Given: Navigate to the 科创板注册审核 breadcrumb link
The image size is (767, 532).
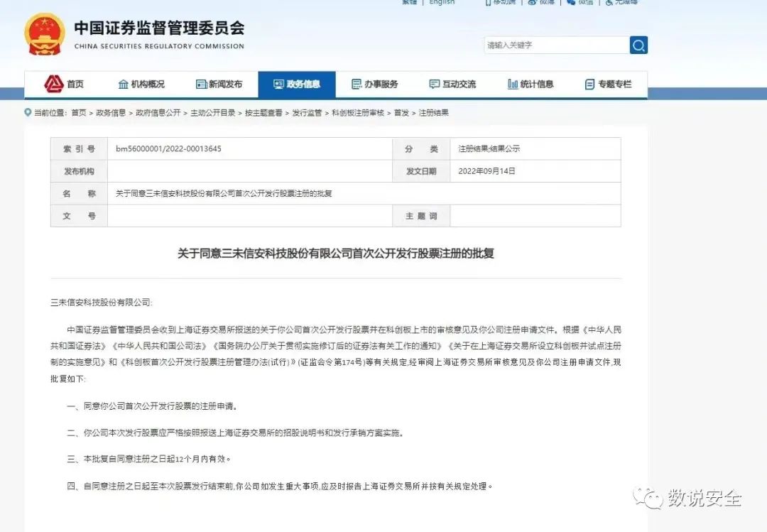Looking at the screenshot, I should pyautogui.click(x=358, y=112).
